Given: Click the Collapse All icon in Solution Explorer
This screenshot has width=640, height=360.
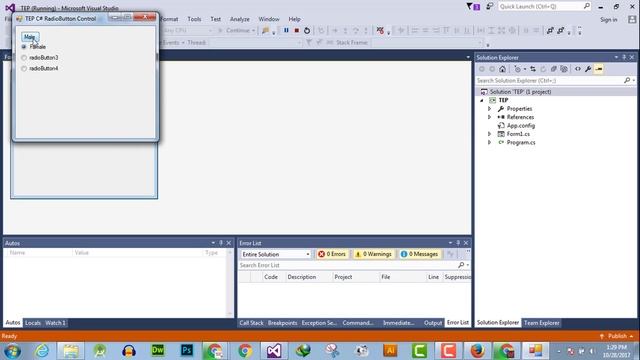Looking at the screenshot, I should point(553,69).
